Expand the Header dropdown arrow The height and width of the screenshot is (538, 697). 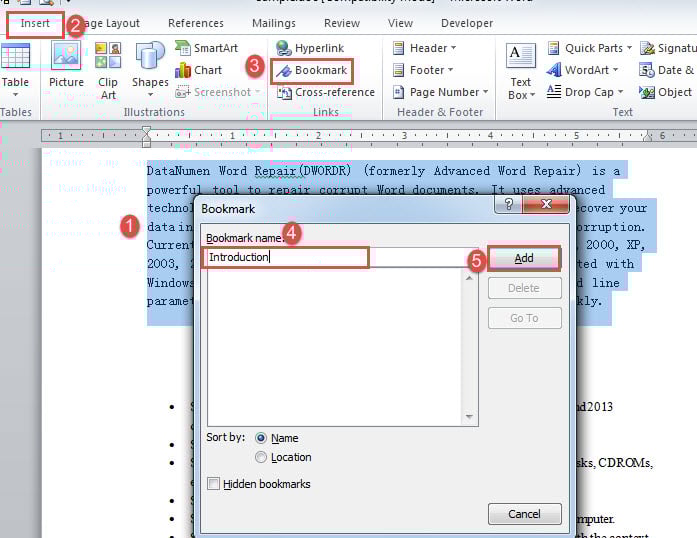tap(453, 48)
